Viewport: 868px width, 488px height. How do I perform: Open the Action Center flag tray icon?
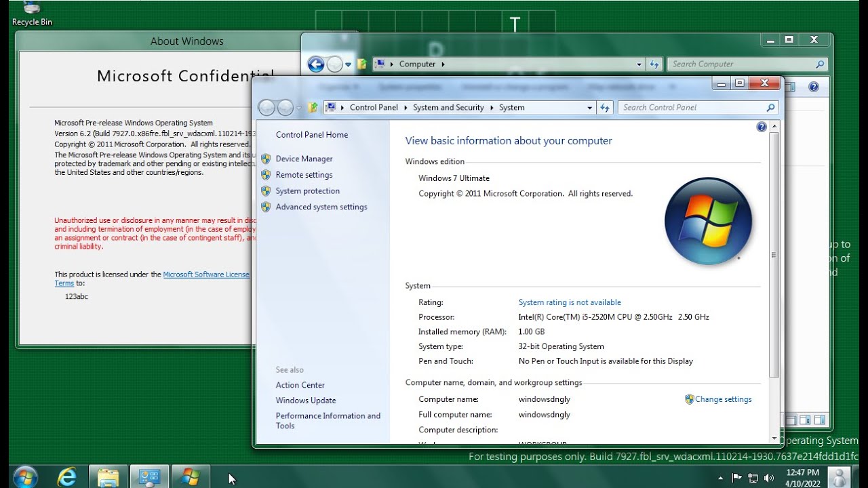[x=737, y=478]
